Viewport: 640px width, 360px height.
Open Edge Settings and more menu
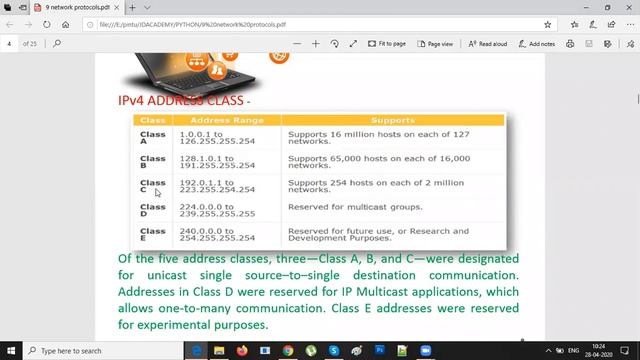coord(630,24)
